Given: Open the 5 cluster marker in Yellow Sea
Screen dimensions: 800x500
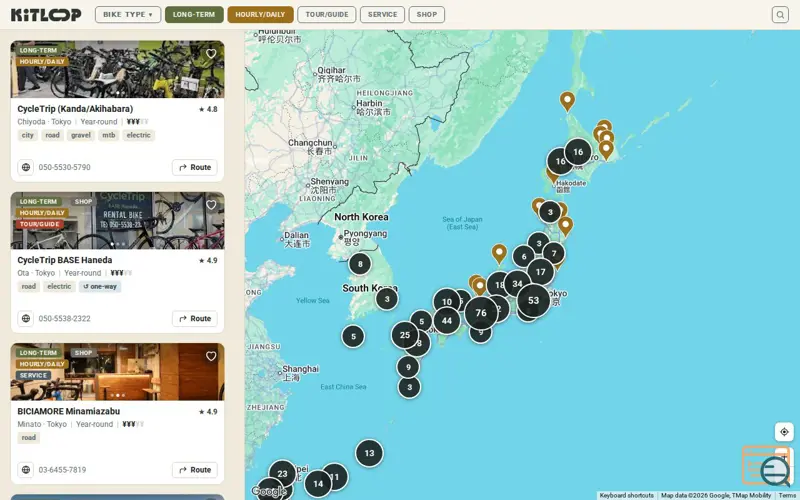Looking at the screenshot, I should pyautogui.click(x=353, y=337).
